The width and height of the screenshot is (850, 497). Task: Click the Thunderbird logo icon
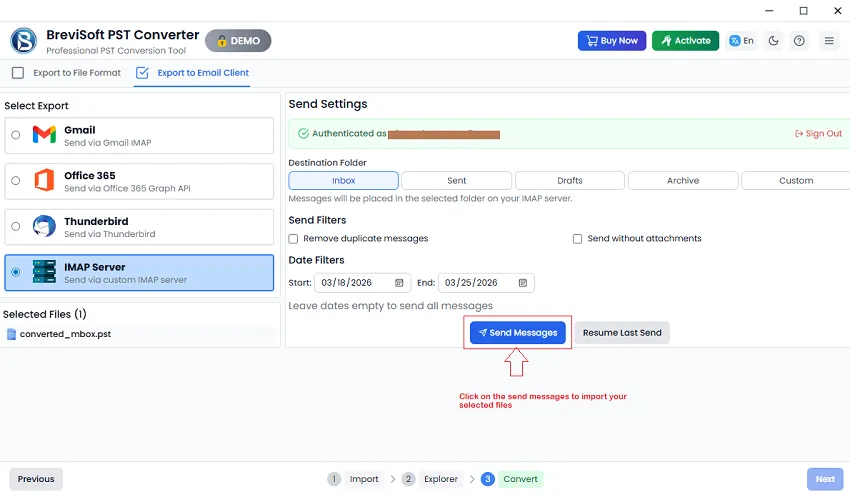(x=44, y=226)
